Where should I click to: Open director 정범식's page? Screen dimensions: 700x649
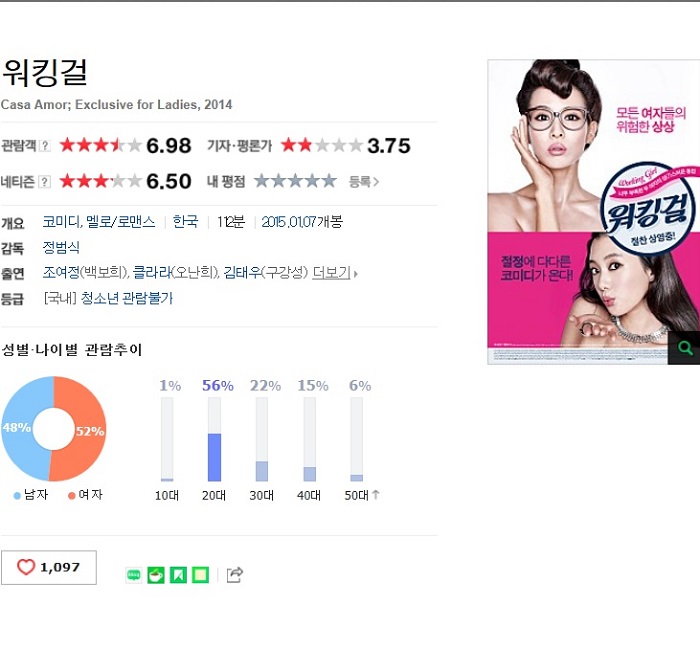point(61,247)
